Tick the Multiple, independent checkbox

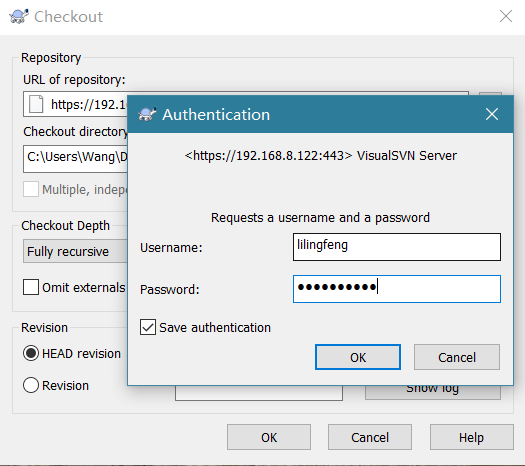pyautogui.click(x=31, y=189)
